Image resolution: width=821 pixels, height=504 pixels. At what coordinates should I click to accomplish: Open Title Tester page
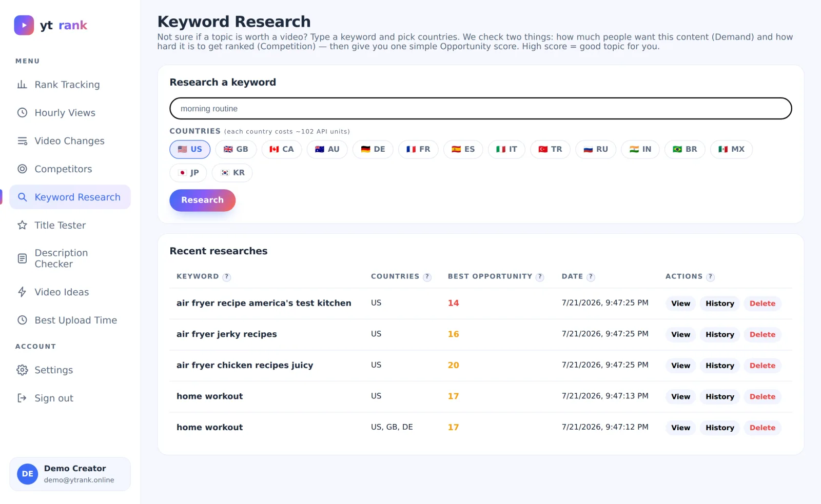coord(70,225)
